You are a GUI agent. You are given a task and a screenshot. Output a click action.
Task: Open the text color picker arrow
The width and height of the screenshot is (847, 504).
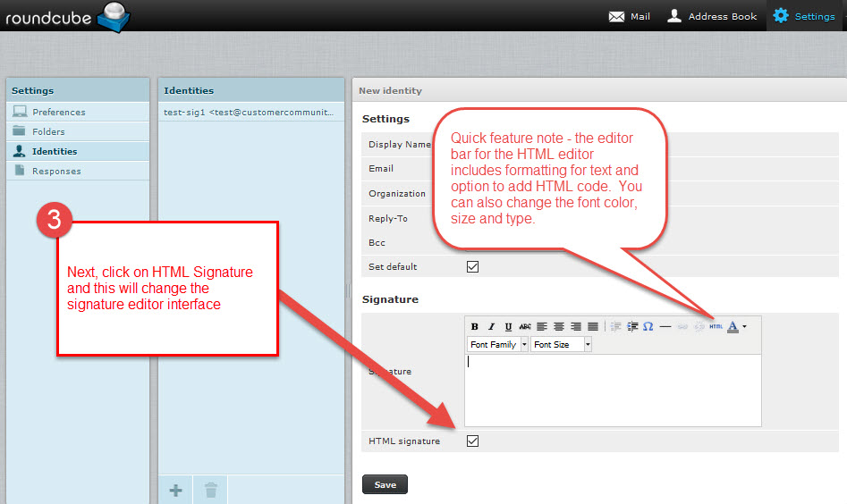point(744,327)
